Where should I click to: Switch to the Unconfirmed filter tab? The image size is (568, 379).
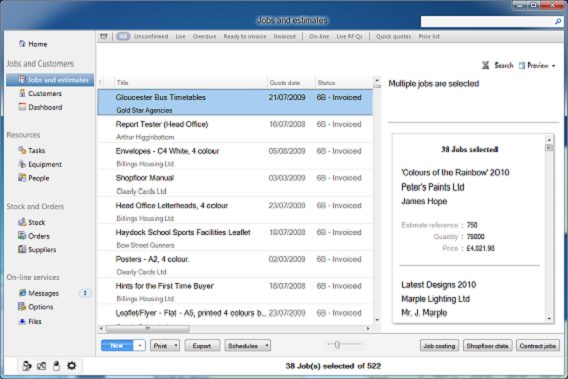[x=151, y=37]
